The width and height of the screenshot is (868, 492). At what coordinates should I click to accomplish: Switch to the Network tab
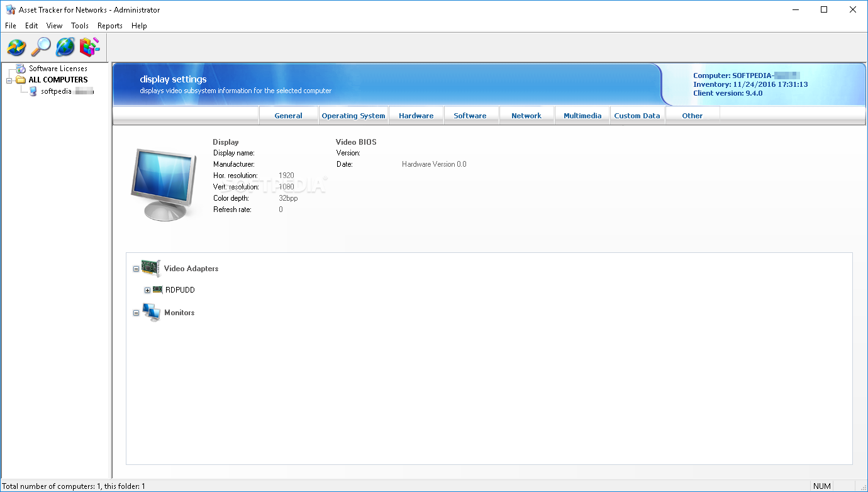(x=526, y=116)
